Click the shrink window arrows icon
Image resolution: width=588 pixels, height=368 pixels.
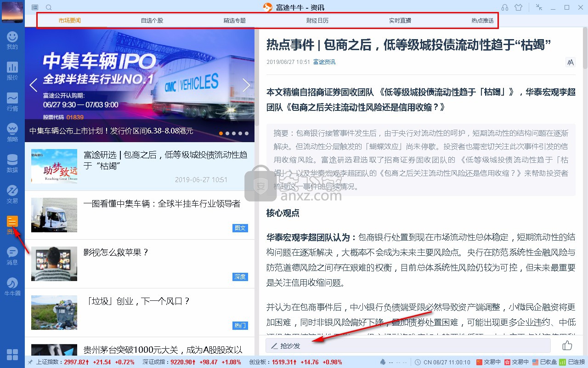[x=539, y=7]
